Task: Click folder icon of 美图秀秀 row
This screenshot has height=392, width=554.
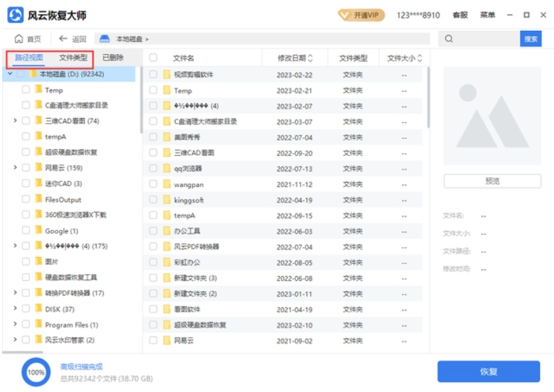Action: [167, 137]
